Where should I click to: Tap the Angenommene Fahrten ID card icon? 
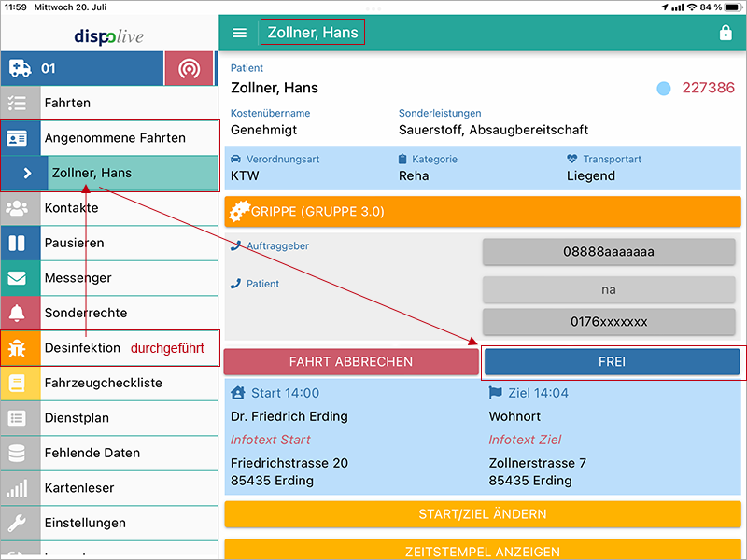click(x=17, y=138)
